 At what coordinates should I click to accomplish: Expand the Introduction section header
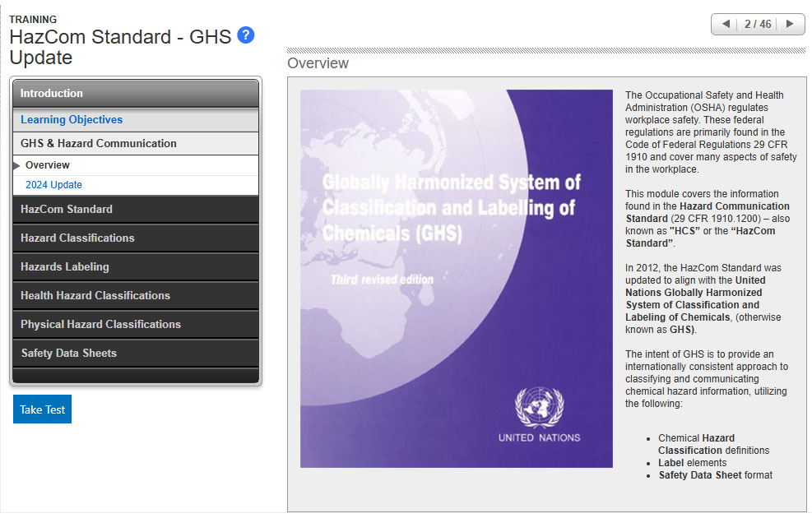[x=136, y=94]
